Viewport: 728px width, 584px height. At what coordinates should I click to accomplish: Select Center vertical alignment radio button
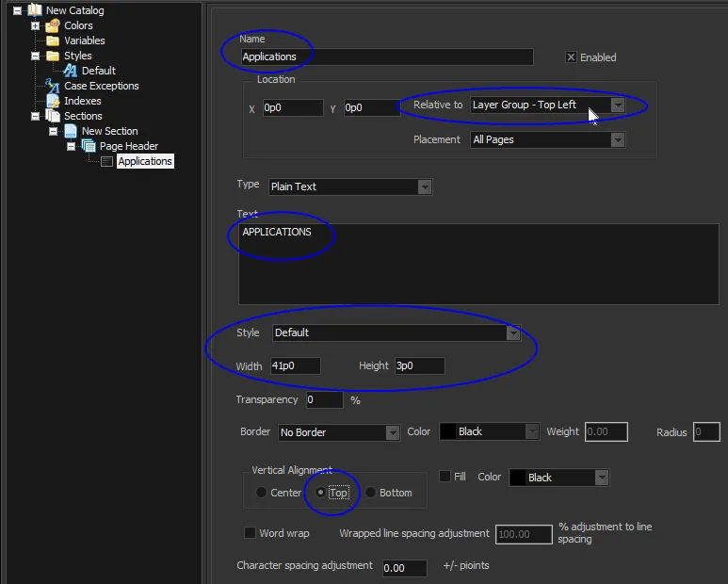pyautogui.click(x=261, y=493)
